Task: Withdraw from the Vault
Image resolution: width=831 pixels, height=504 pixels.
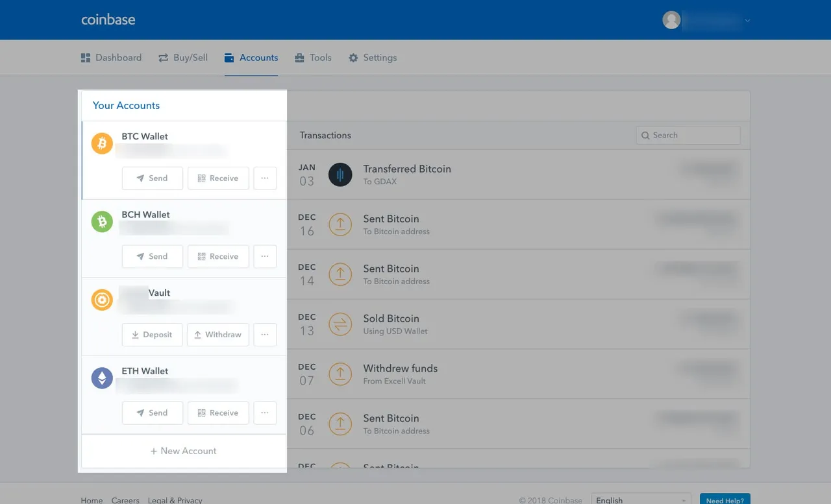Action: click(218, 335)
